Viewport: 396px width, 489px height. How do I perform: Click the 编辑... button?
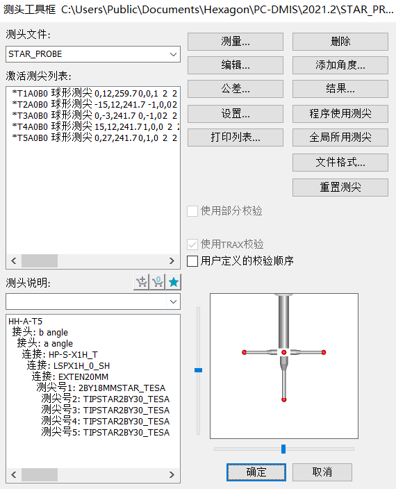point(235,65)
